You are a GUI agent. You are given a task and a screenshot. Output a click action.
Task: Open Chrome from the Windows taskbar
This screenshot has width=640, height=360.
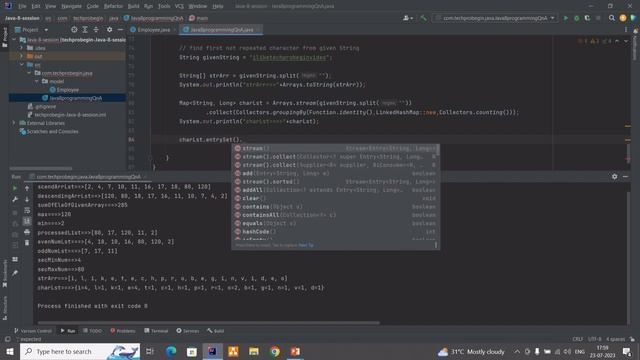tap(275, 351)
